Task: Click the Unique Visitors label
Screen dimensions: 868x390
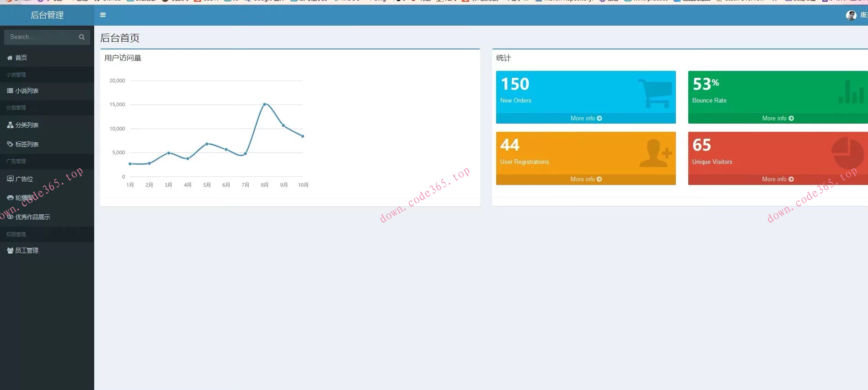Action: coord(712,162)
